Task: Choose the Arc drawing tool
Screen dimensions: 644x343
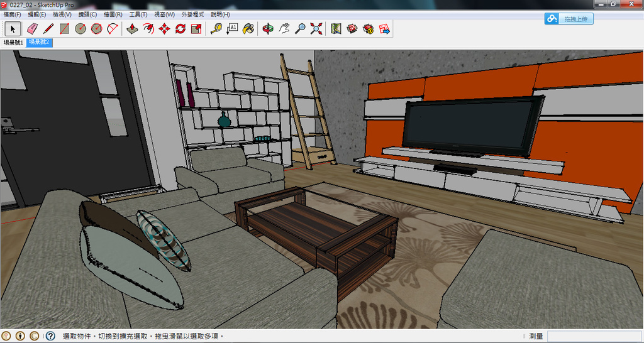Action: [113, 29]
